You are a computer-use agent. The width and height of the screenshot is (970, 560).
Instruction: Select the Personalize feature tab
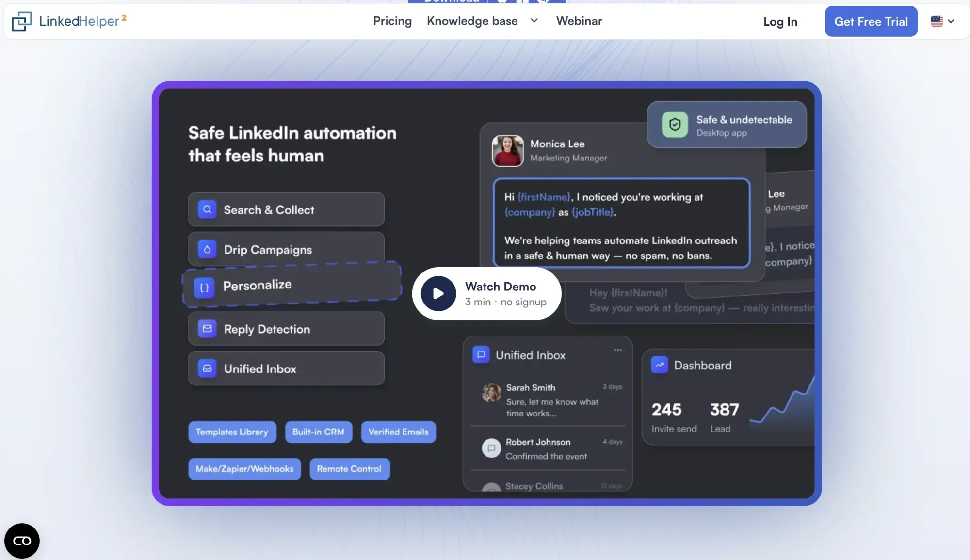(292, 285)
